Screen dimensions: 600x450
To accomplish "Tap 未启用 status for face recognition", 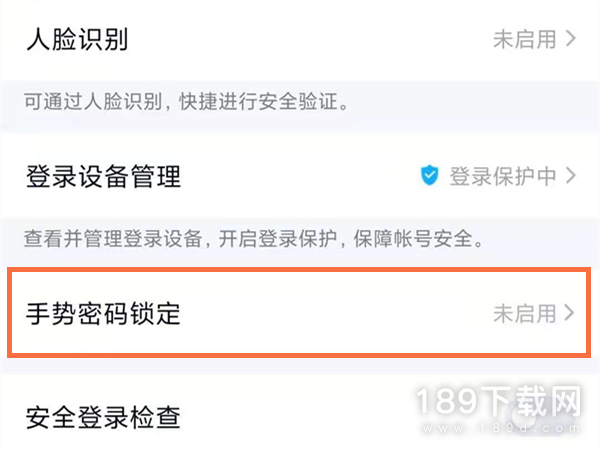I will pyautogui.click(x=525, y=39).
